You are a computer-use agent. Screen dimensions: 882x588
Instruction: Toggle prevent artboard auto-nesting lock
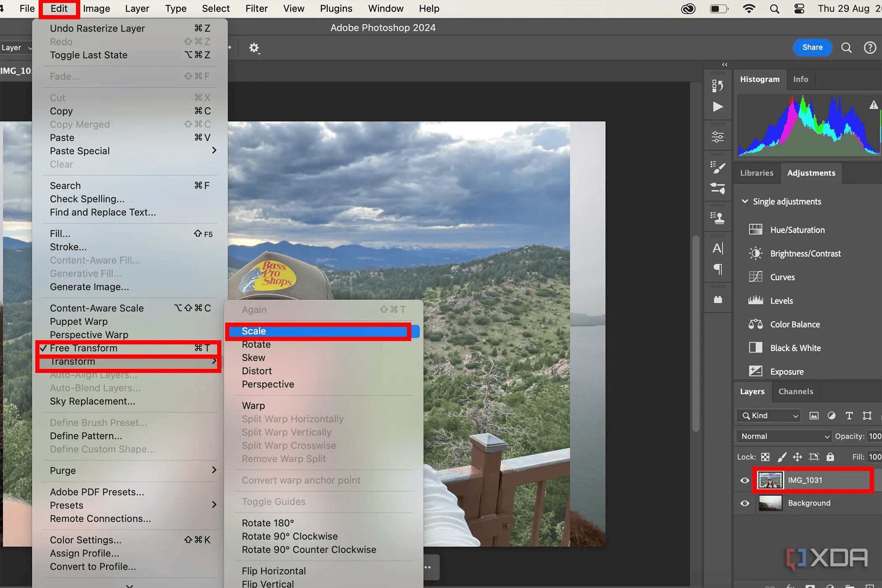[x=814, y=457]
